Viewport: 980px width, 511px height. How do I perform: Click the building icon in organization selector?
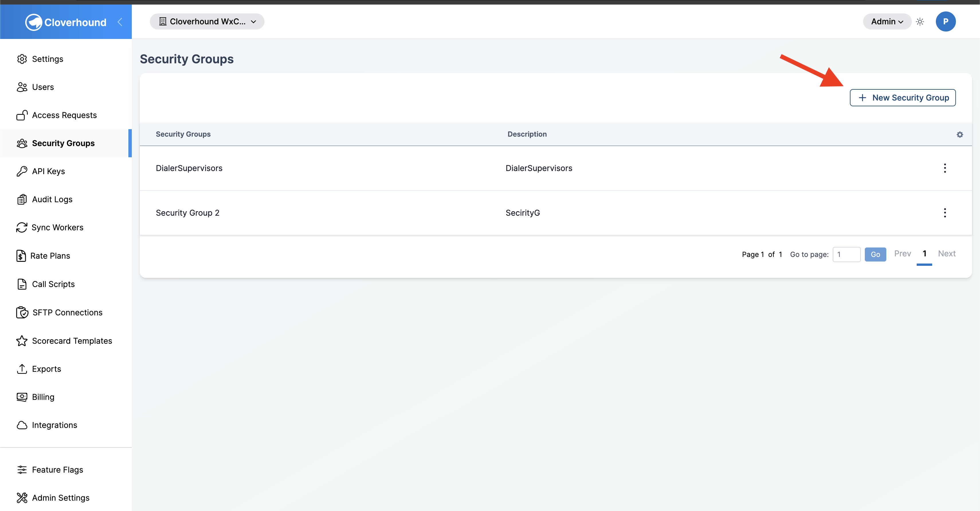click(x=162, y=22)
